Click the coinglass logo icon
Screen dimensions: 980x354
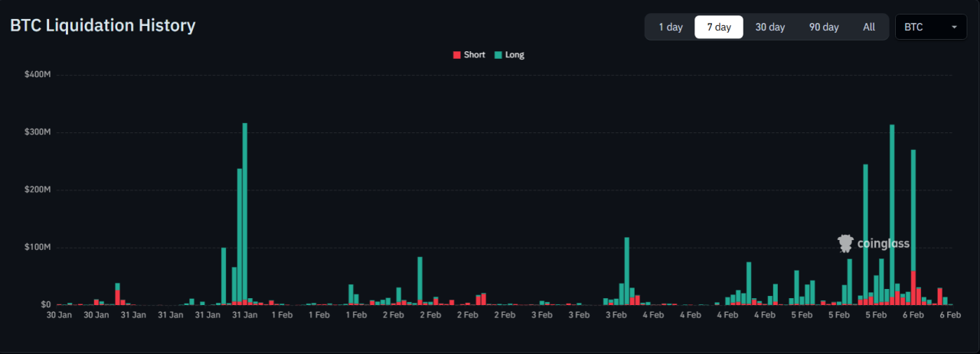click(x=845, y=244)
